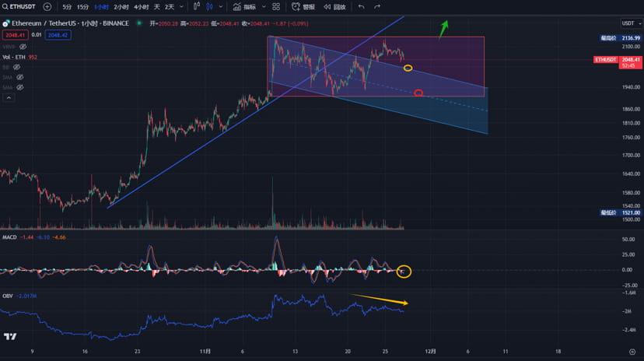Open the USDT currency dropdown

pos(631,23)
